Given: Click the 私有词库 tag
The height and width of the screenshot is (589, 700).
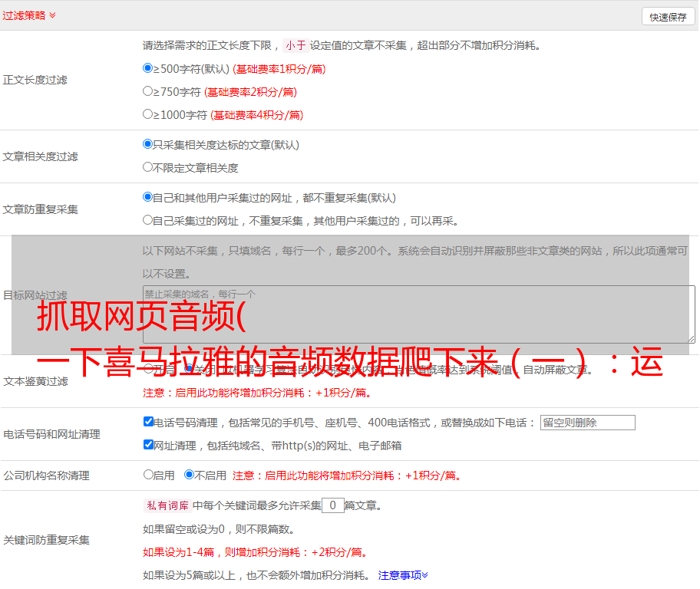Looking at the screenshot, I should click(x=168, y=505).
